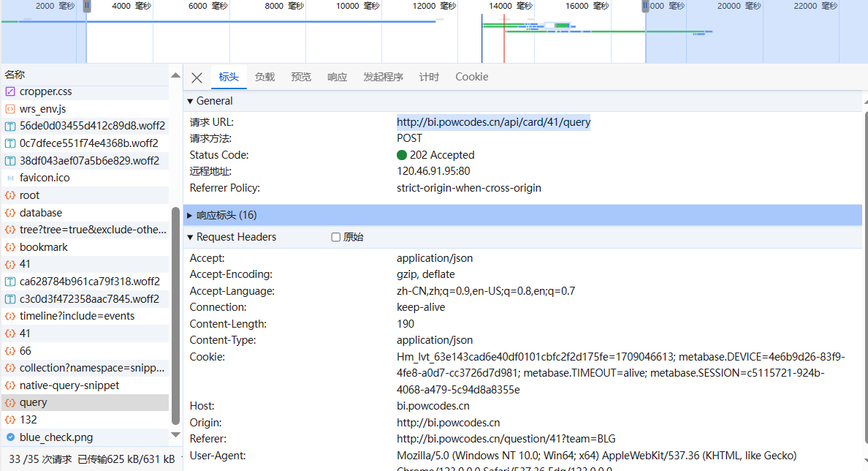Click the JSON icon beside timeline?include=events
This screenshot has width=868, height=471.
[x=10, y=317]
